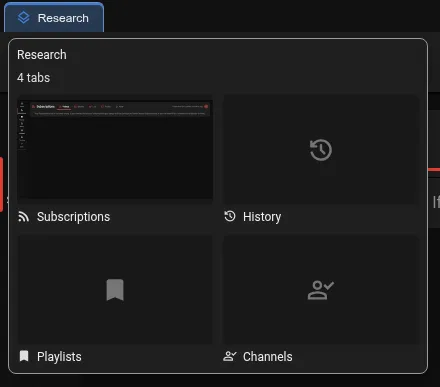This screenshot has width=440, height=387.
Task: Click the small History icon beside label
Action: pyautogui.click(x=230, y=216)
